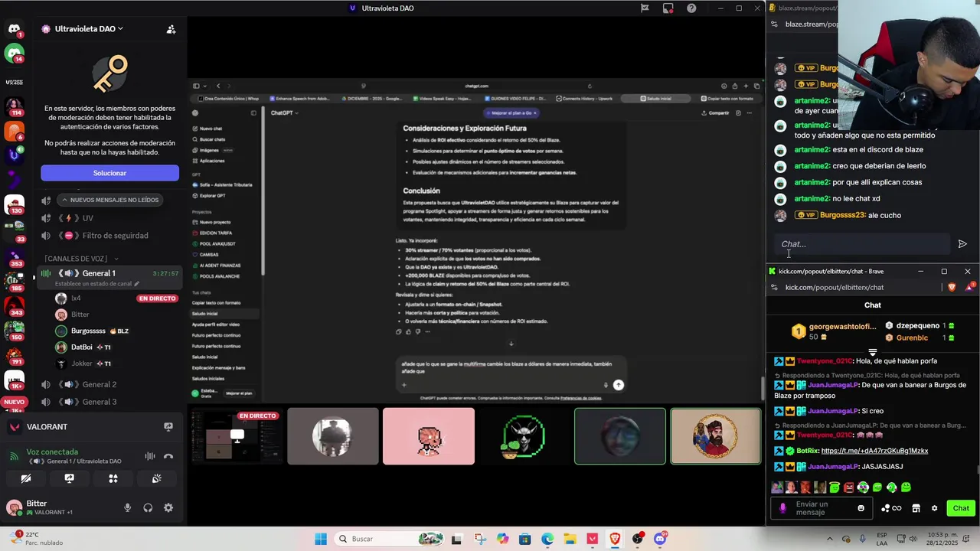Select the green skull avatar tile

point(524,436)
